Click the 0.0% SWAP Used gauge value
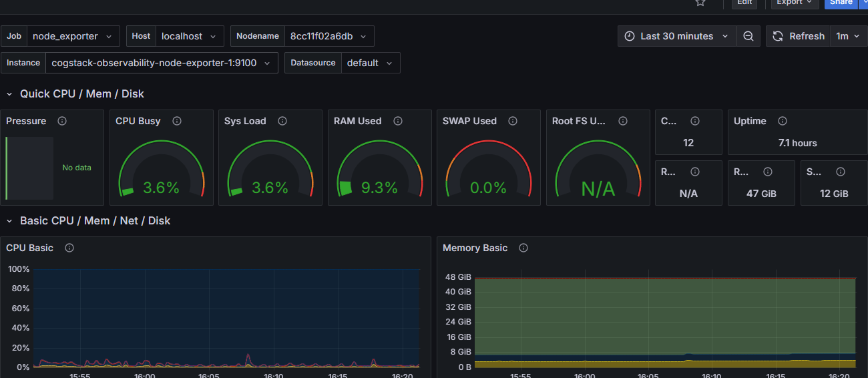Screen dimensions: 868x378 click(489, 188)
